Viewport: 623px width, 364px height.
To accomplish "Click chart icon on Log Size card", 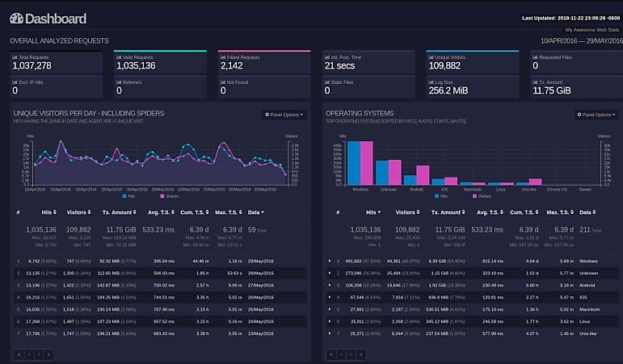I will (431, 82).
